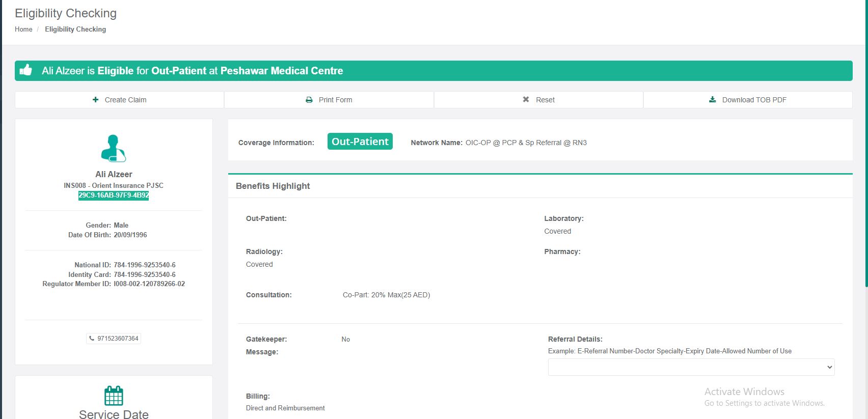Click the Print Form button
The width and height of the screenshot is (868, 419).
pos(329,100)
